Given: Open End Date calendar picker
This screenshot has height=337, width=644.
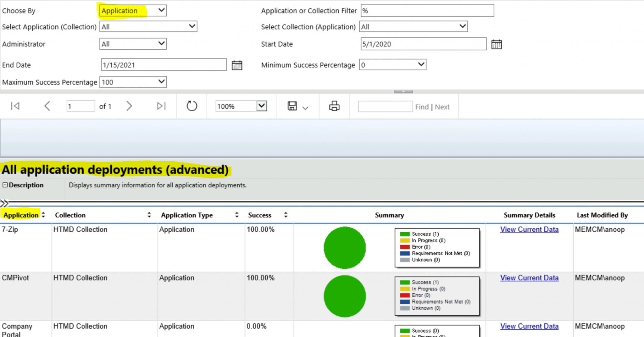Looking at the screenshot, I should coord(237,65).
